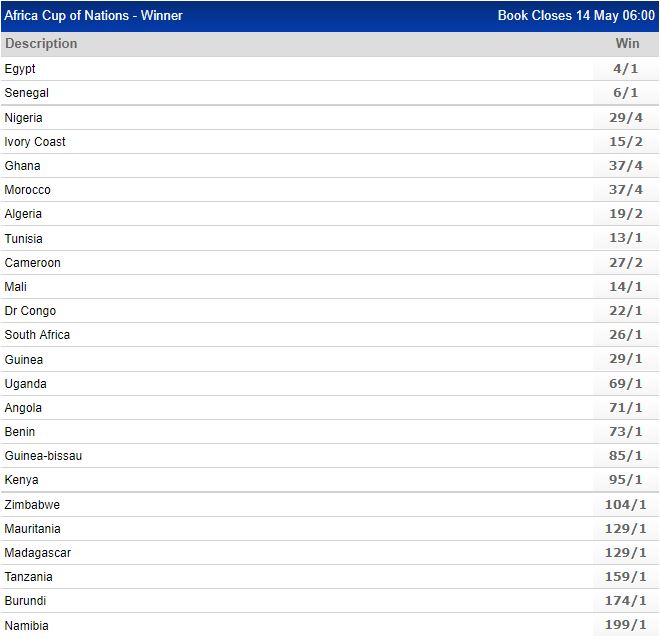Image resolution: width=661 pixels, height=639 pixels.
Task: Choose Mali's 14/1 odds
Action: click(x=626, y=287)
